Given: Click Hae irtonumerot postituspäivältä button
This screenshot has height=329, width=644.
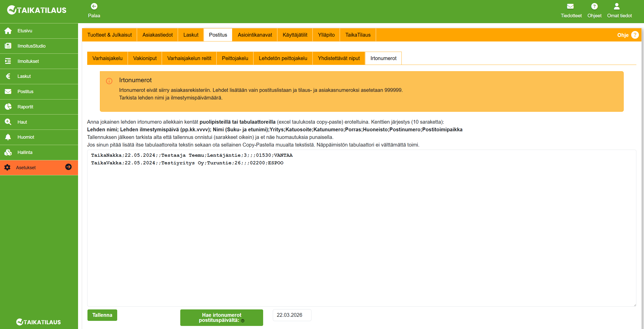Looking at the screenshot, I should 221,317.
